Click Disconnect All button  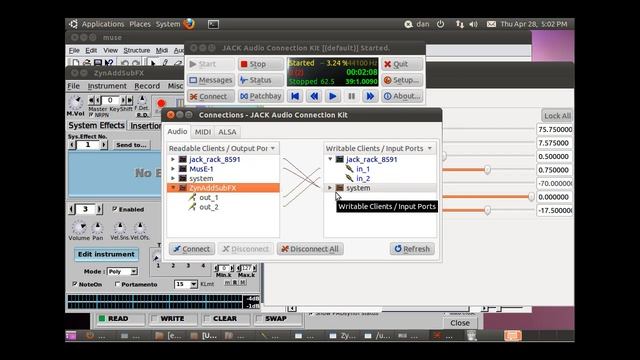[310, 249]
